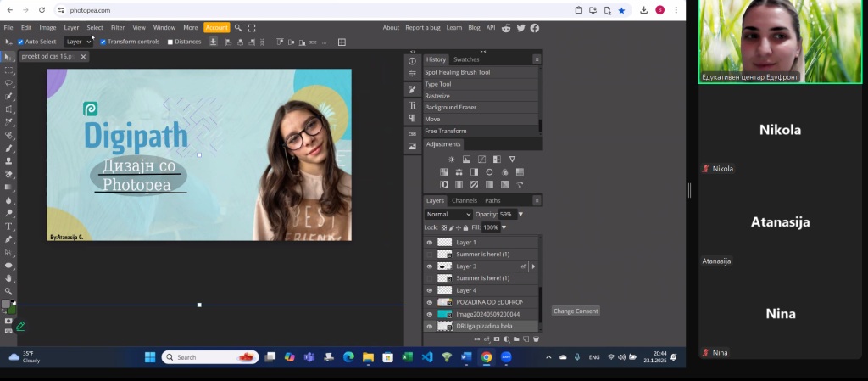Switch to the Paths tab

point(492,200)
